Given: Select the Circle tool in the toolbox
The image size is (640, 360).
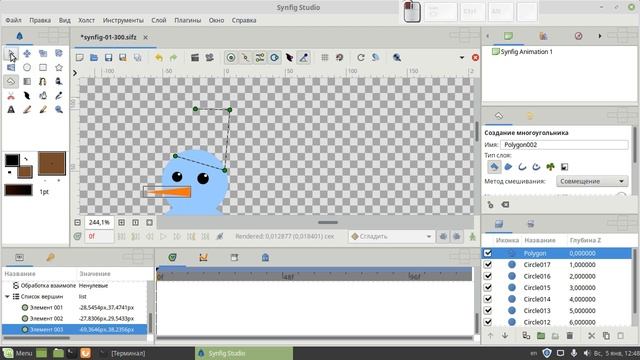Looking at the screenshot, I should pyautogui.click(x=27, y=67).
